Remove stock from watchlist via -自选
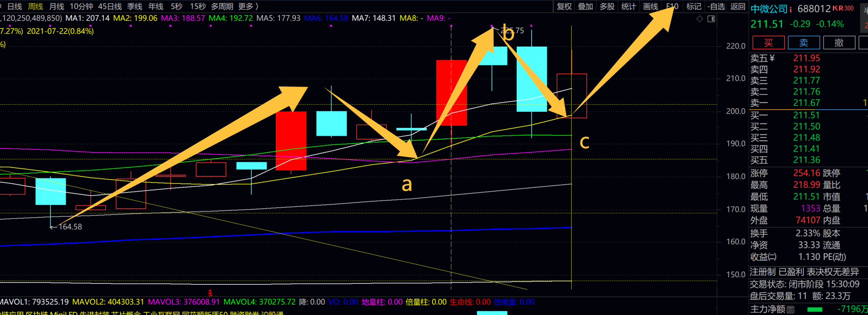The width and height of the screenshot is (868, 315). coord(716,7)
